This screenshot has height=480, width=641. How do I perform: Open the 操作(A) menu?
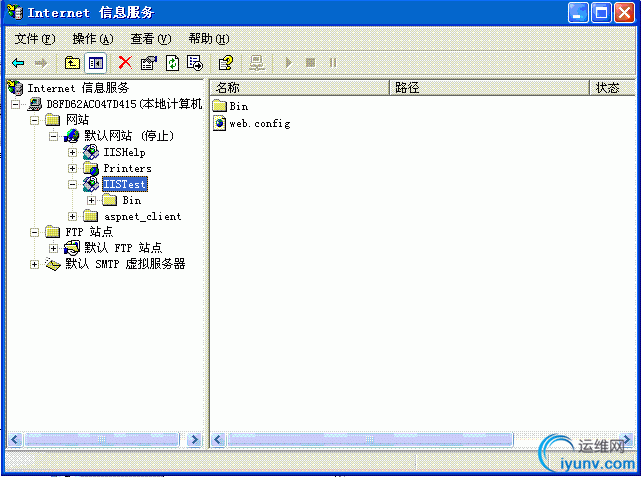(93, 39)
